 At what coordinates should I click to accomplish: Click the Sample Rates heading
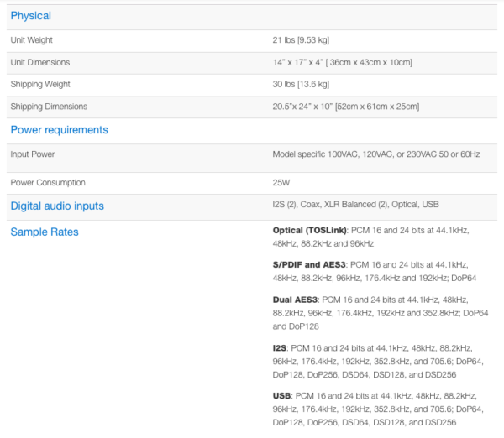[45, 232]
